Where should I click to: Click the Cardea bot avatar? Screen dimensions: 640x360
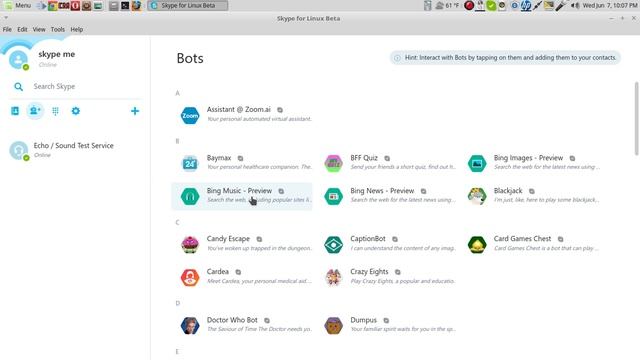[190, 278]
